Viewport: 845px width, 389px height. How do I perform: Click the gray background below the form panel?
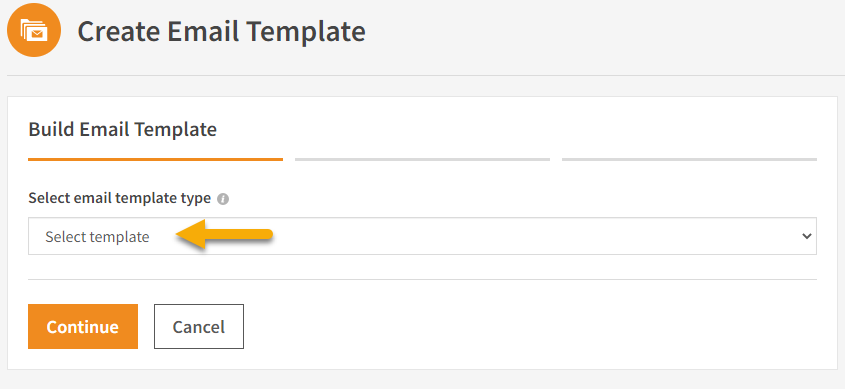tap(422, 379)
